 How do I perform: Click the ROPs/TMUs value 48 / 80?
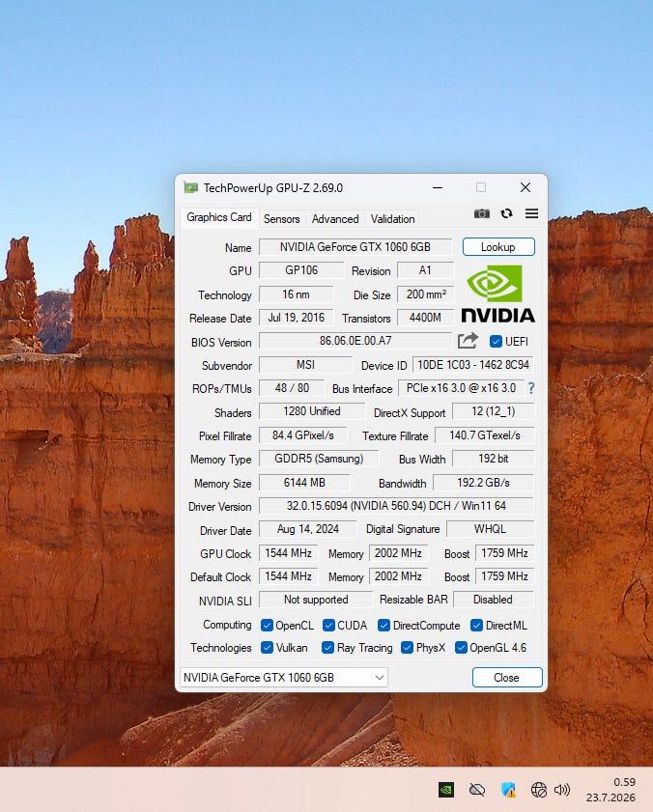click(292, 388)
